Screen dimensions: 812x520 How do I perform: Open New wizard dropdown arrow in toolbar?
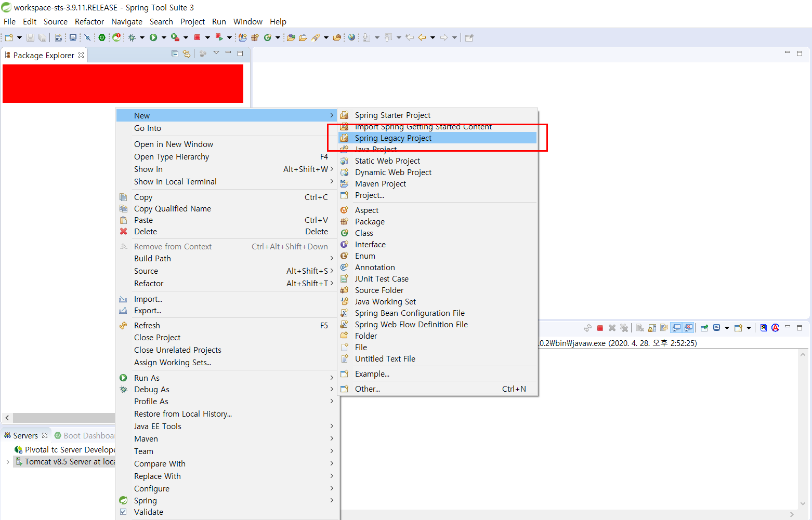tap(19, 37)
